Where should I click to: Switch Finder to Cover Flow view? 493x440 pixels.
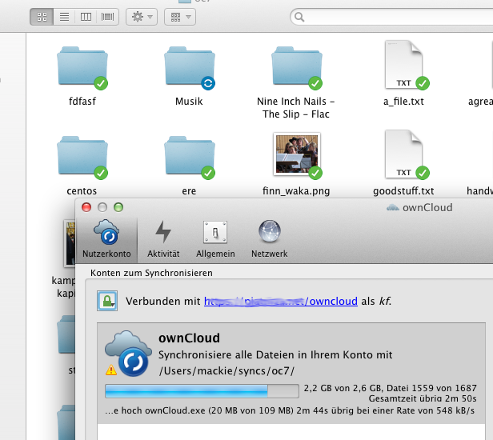[x=107, y=17]
